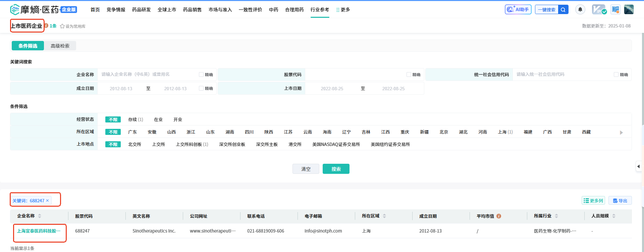Open the 药品研发 menu
Viewport: 644px width, 252px height.
pyautogui.click(x=142, y=10)
